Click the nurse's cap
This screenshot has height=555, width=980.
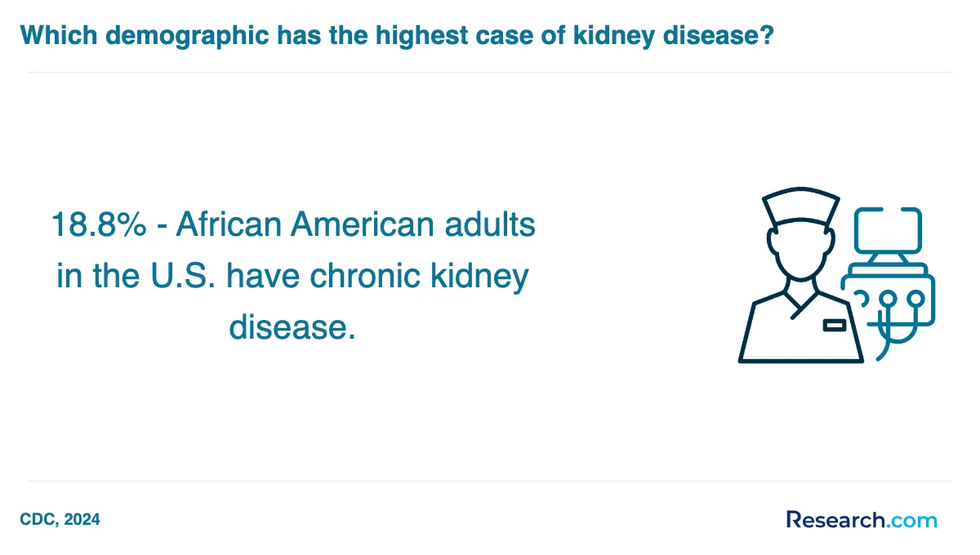click(x=801, y=207)
